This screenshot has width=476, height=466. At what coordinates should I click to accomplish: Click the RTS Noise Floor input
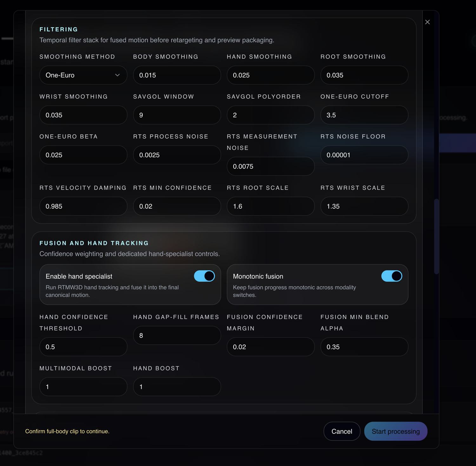tap(364, 155)
